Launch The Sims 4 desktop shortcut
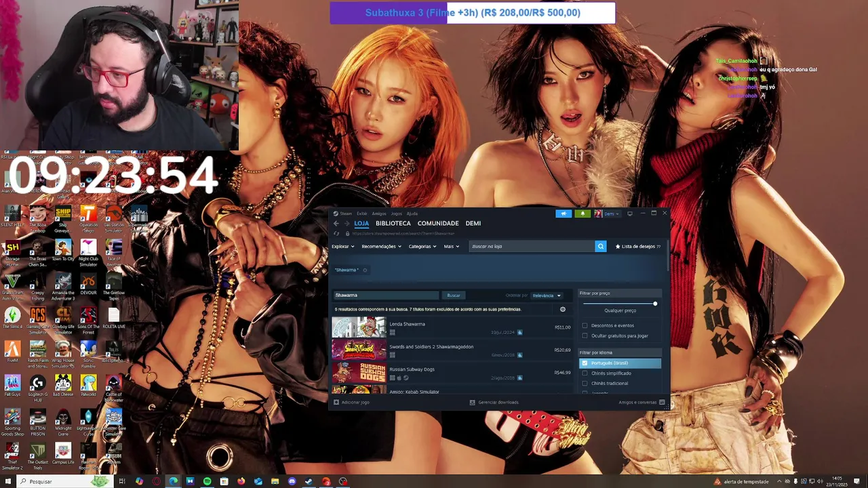 click(12, 319)
